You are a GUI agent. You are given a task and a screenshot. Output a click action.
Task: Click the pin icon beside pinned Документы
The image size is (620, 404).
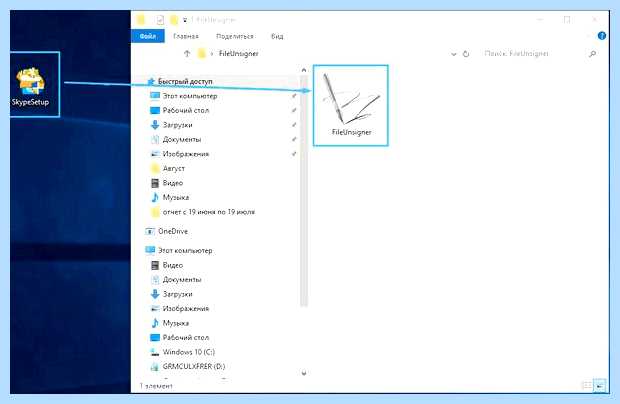[x=294, y=140]
